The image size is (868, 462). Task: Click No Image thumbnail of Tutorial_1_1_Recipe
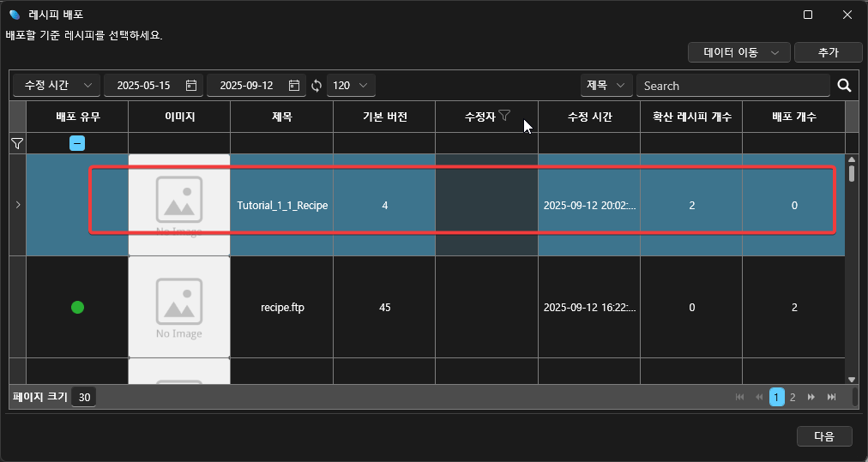pos(179,205)
